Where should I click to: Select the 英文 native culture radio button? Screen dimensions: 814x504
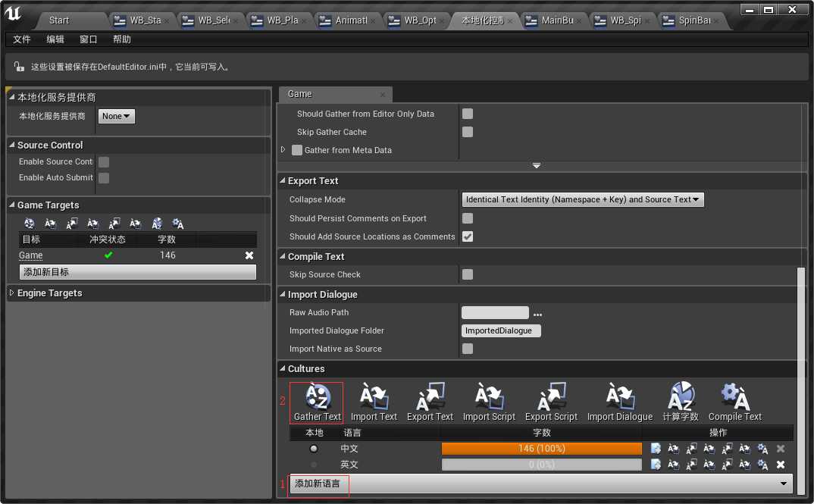click(x=314, y=465)
